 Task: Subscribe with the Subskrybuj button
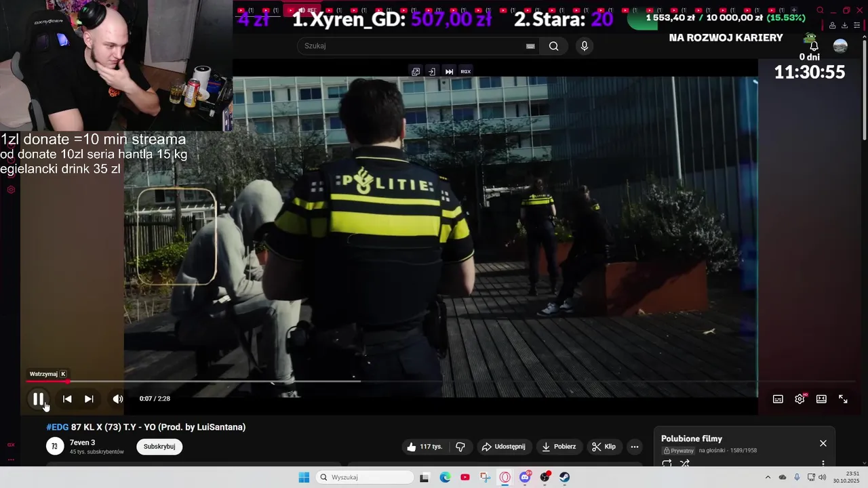click(159, 447)
